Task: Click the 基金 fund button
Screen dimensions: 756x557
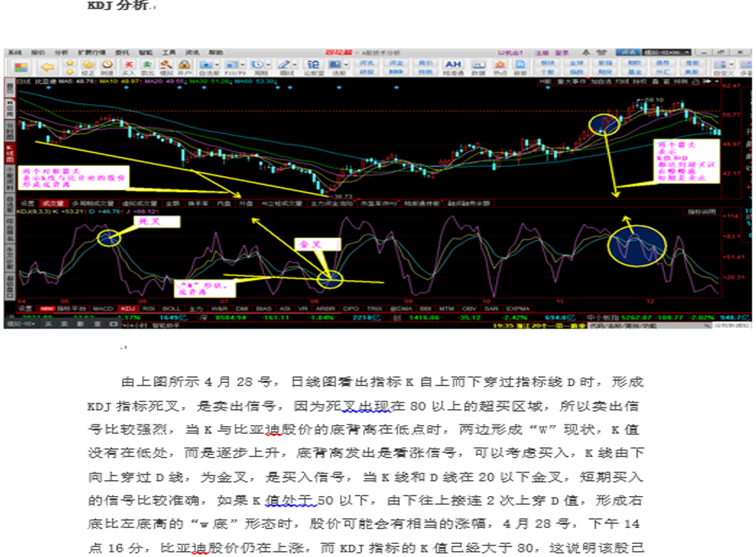Action: [634, 72]
